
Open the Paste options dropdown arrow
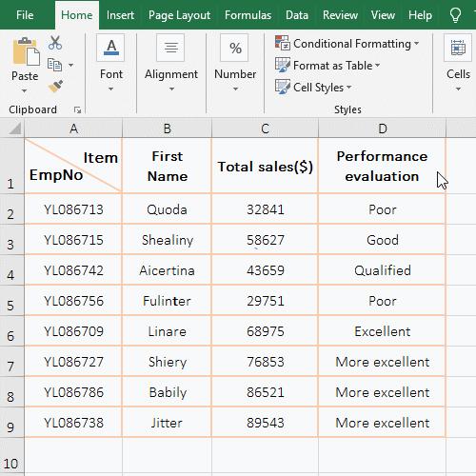click(25, 91)
